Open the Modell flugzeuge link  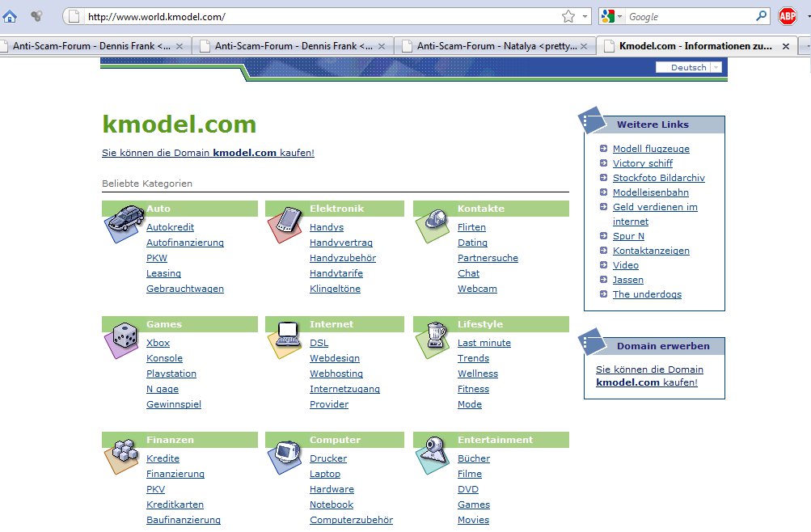[651, 149]
